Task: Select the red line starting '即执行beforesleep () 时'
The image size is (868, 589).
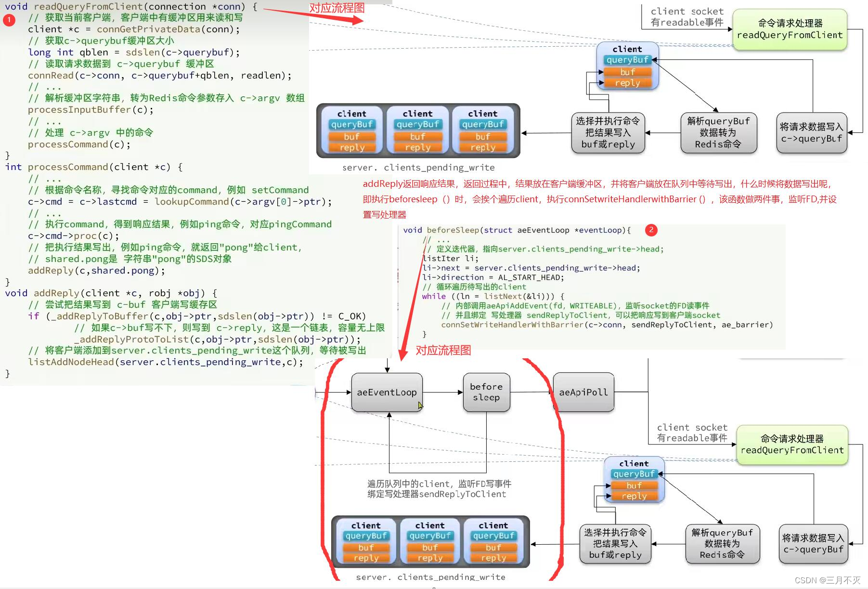Action: coord(600,199)
